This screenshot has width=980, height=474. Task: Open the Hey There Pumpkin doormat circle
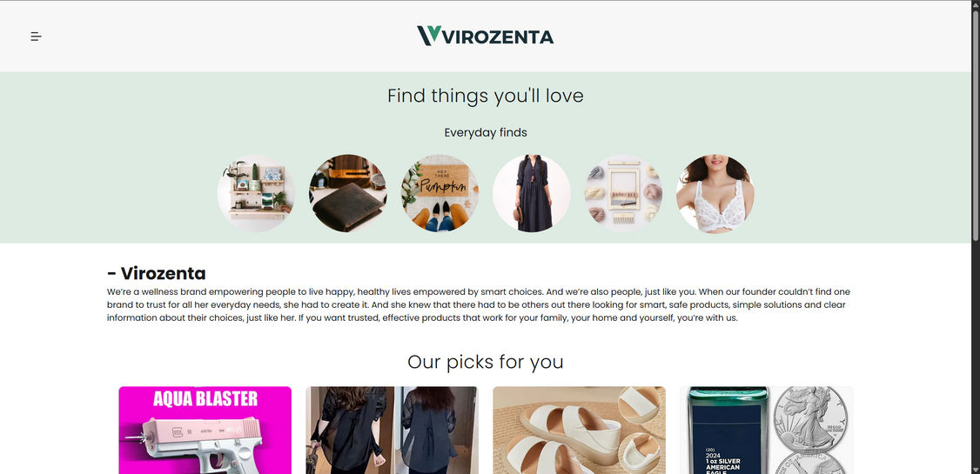point(440,193)
